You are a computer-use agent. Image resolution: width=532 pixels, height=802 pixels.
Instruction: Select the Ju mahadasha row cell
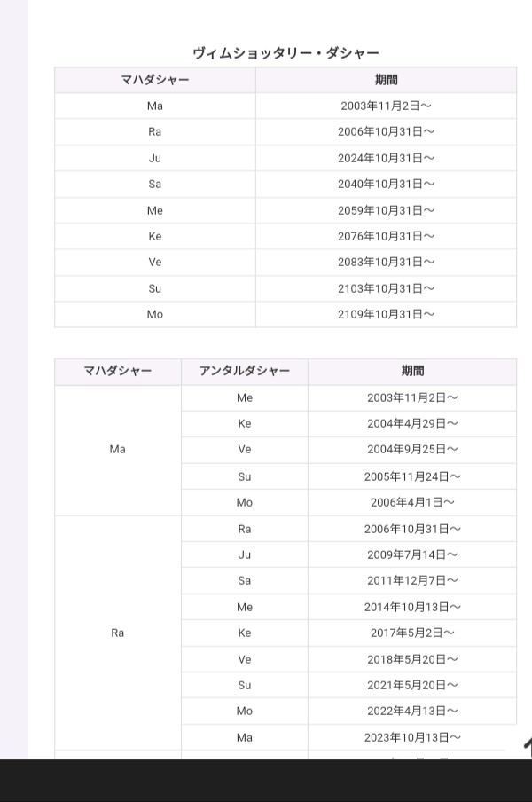(155, 158)
